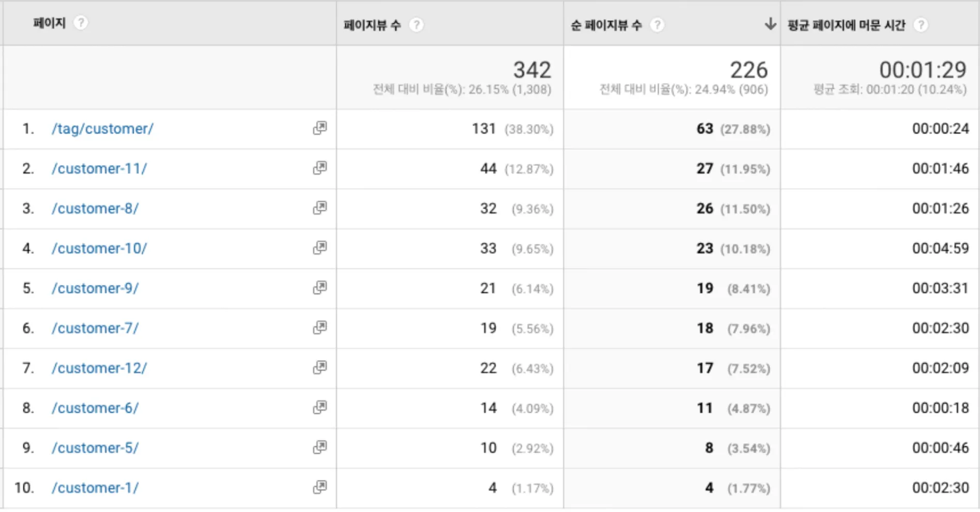
Task: Sort by 페이지뷰 수 column header
Action: (x=372, y=25)
